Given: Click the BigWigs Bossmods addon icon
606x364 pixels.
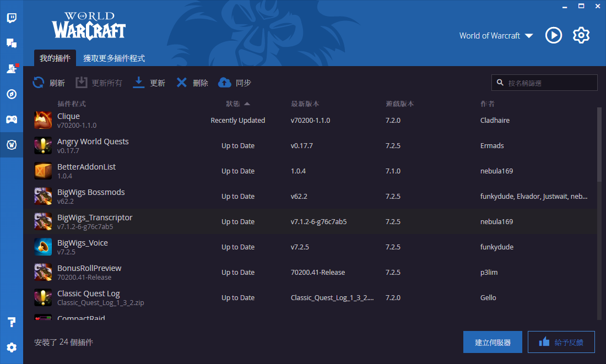Looking at the screenshot, I should [x=43, y=196].
